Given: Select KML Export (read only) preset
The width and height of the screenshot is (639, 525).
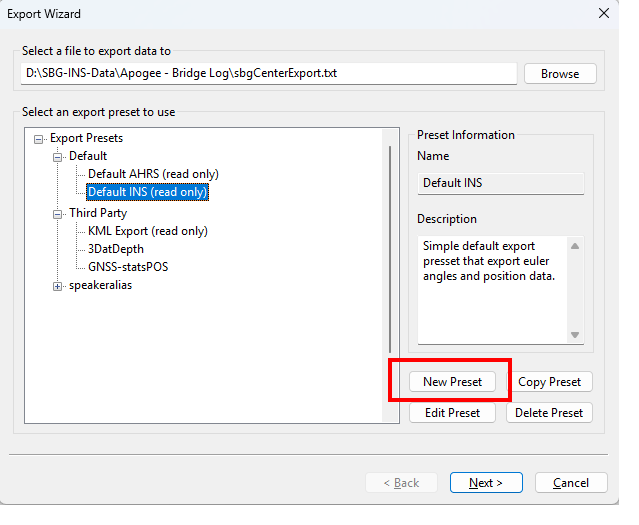Looking at the screenshot, I should (x=148, y=231).
